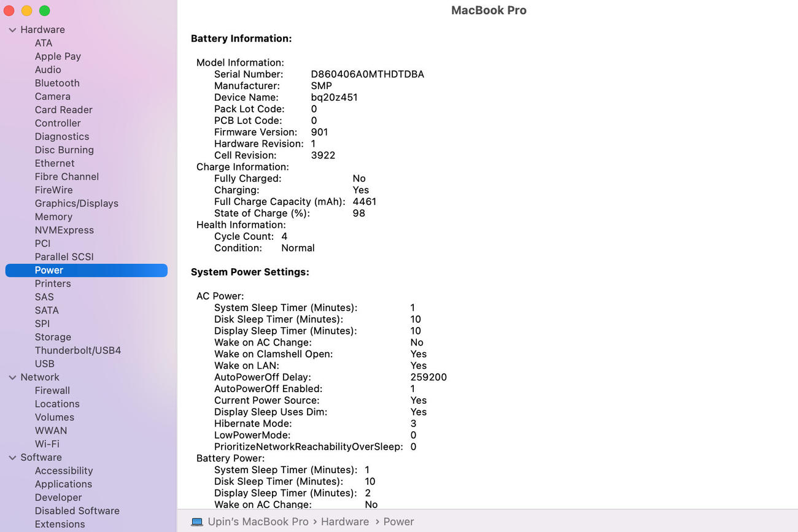798x532 pixels.
Task: Click the PrioritizeNetworkReachabilityOverSleep label
Action: 309,447
